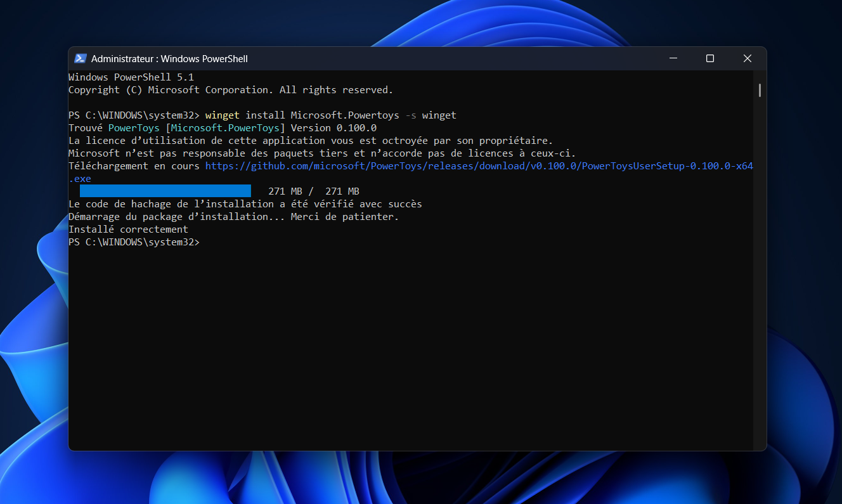Click the "Administrateur : Windows PowerShell" window title
The height and width of the screenshot is (504, 842).
click(169, 58)
